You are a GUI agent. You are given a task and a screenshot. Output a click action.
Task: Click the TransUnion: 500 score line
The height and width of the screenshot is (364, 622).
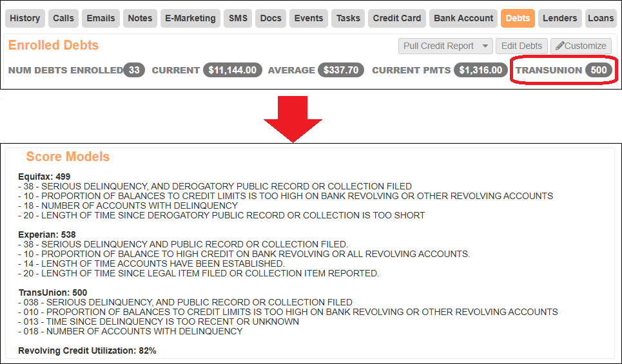click(53, 292)
